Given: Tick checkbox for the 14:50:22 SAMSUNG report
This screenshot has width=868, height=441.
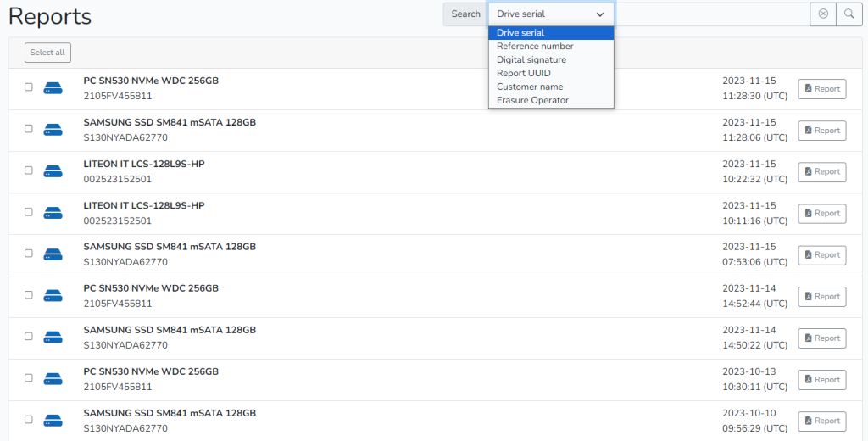Looking at the screenshot, I should coord(29,337).
